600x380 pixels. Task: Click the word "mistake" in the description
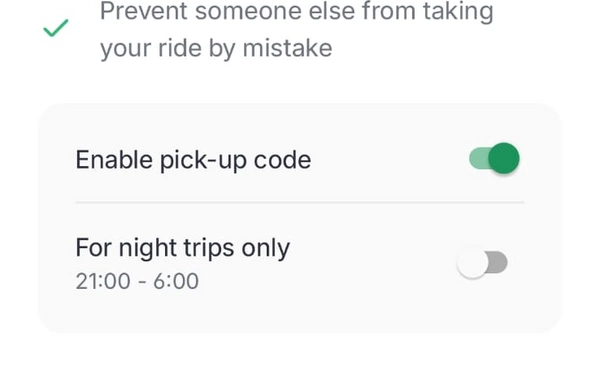(287, 48)
